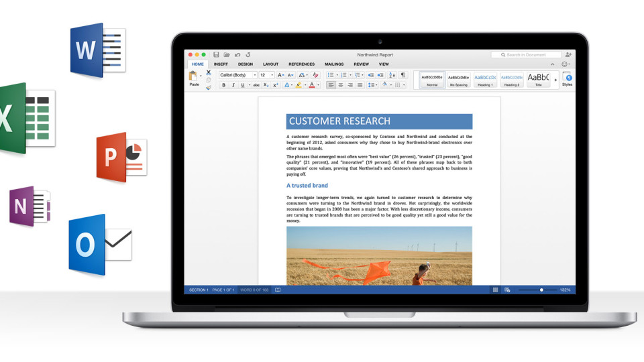The width and height of the screenshot is (644, 362).
Task: Click the zoom slider in the status bar
Action: 537,290
